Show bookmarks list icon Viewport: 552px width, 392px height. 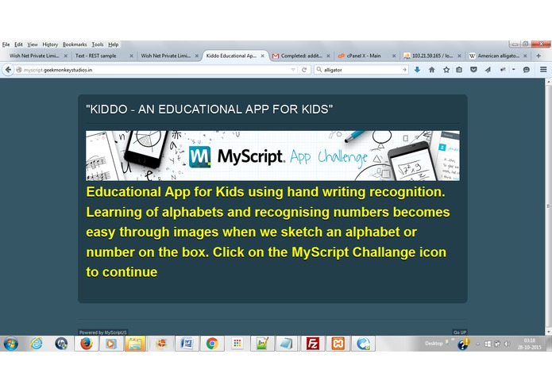point(459,70)
